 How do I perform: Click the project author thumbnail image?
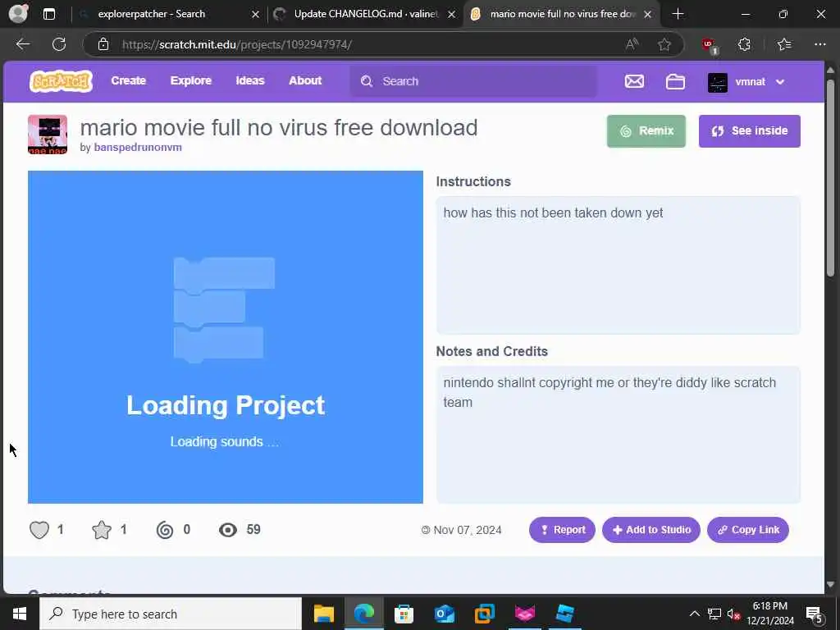(x=48, y=135)
